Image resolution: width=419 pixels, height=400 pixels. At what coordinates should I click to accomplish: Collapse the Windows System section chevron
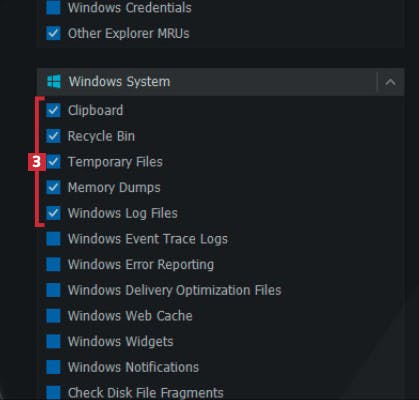(390, 82)
